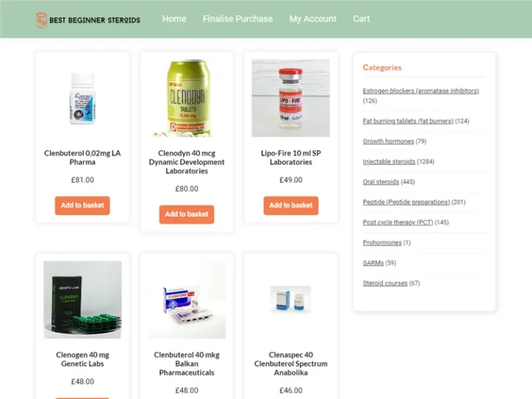Screen dimensions: 532x399
Task: Select the Oral steroids category link
Action: [x=381, y=182]
